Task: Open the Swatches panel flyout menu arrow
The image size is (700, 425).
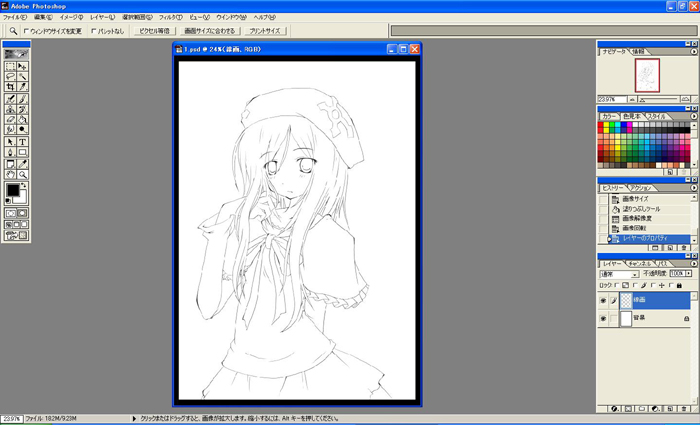Action: pyautogui.click(x=694, y=116)
